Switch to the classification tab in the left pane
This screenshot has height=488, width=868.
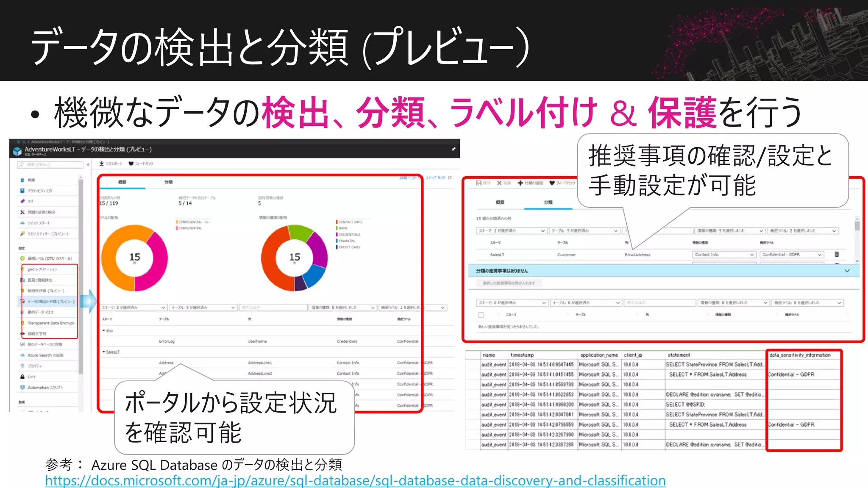(x=169, y=182)
